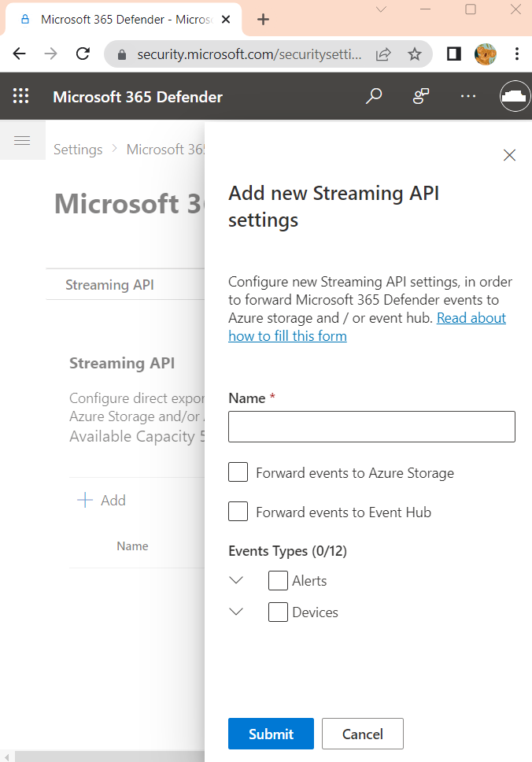Open the browser profile koala avatar
Image resolution: width=532 pixels, height=762 pixels.
(x=486, y=54)
